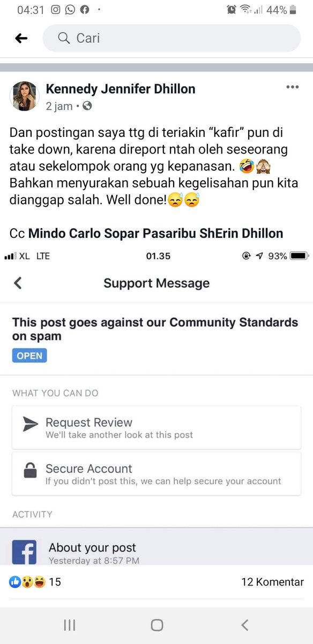The height and width of the screenshot is (644, 313).
Task: Tap the public globe privacy icon
Action: point(87,106)
